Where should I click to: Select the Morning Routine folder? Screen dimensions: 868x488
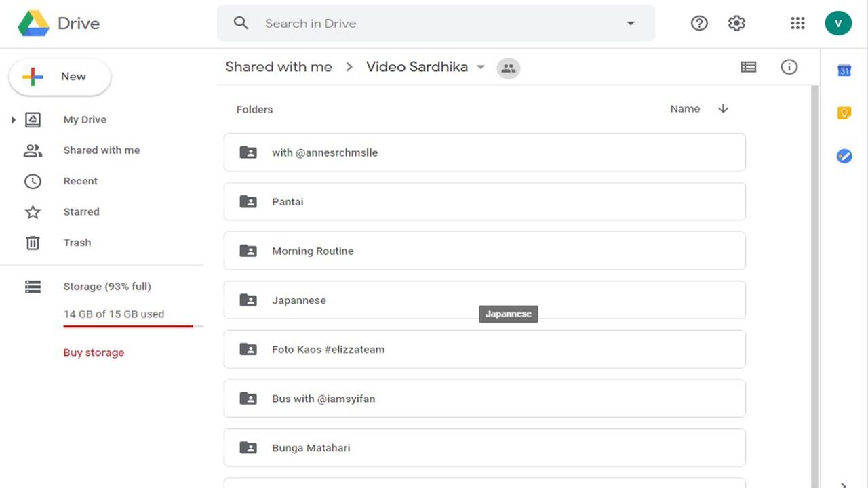pos(485,251)
